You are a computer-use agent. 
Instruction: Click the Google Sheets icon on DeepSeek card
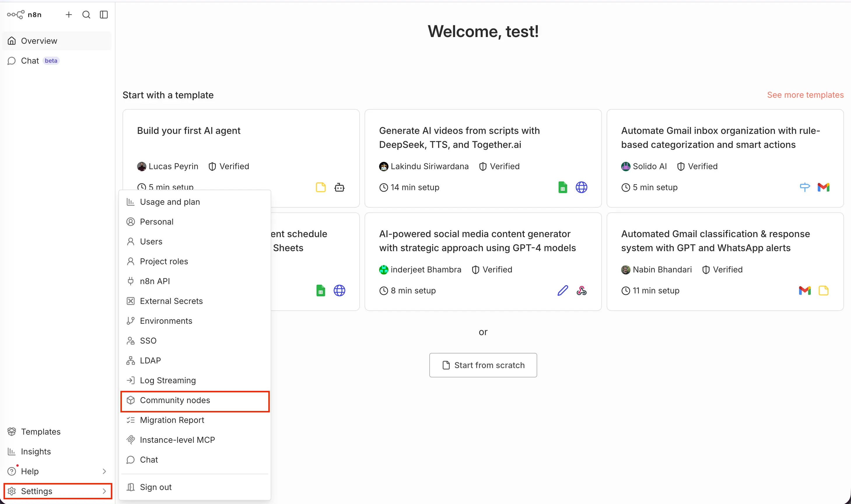click(563, 188)
